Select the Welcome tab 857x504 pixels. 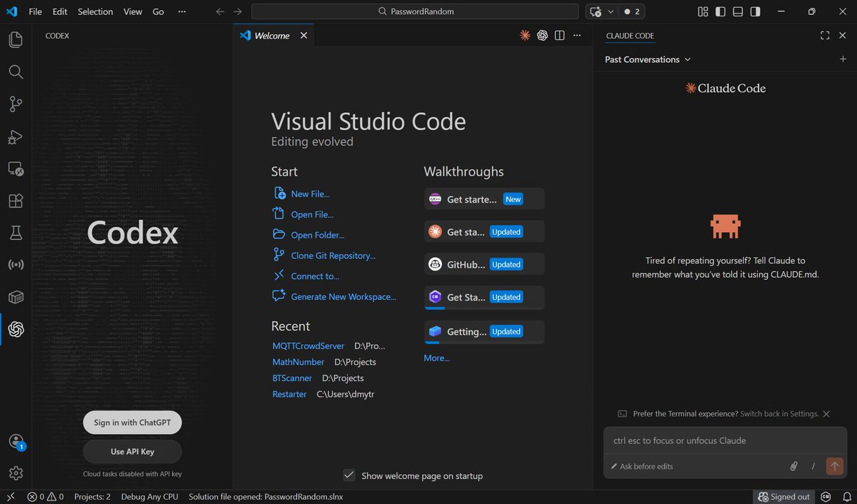tap(273, 35)
